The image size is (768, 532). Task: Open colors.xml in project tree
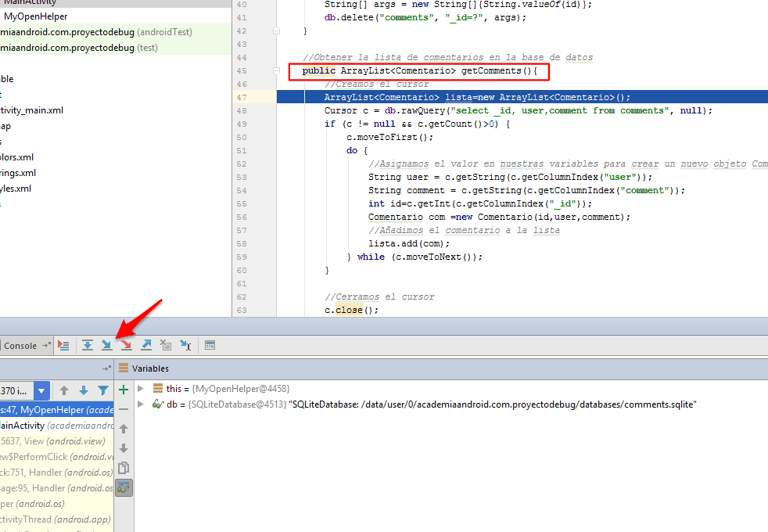point(16,157)
